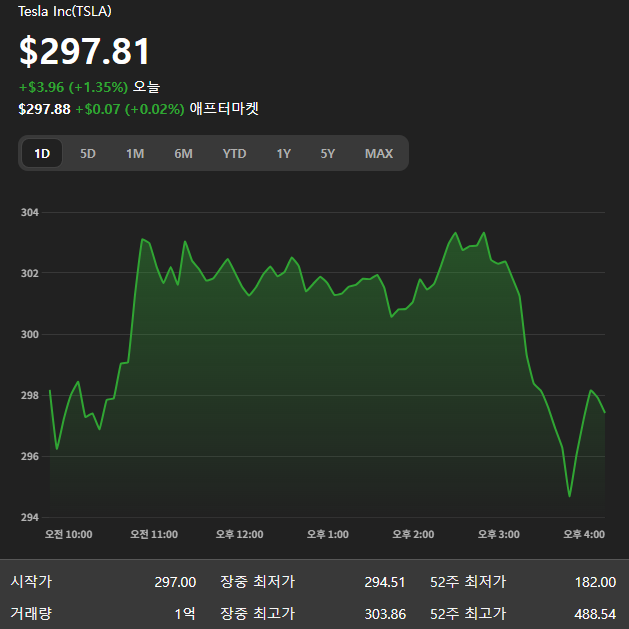629x629 pixels.
Task: Click the 302 y-axis label
Action: 30,273
